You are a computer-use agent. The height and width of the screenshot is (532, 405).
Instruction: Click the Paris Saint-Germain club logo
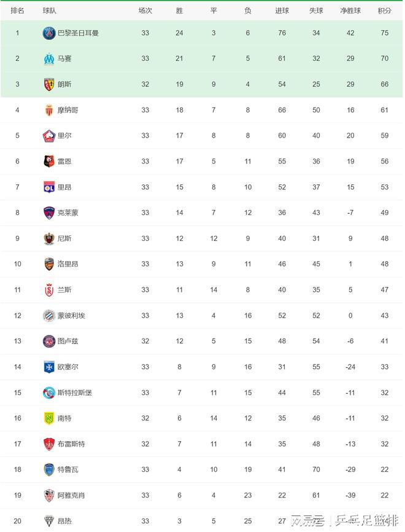tap(49, 33)
